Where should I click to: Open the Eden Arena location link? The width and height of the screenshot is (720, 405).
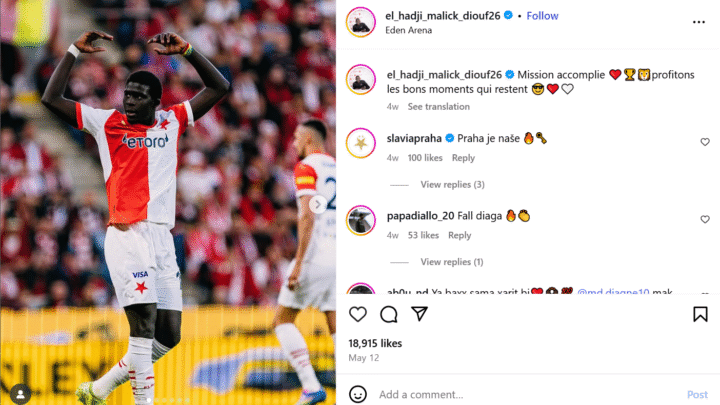(x=408, y=30)
